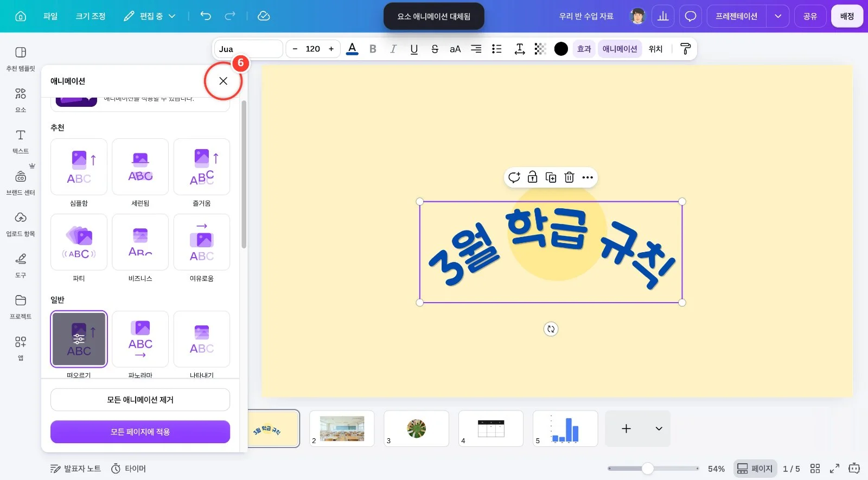
Task: Open the 위치 position tab
Action: [x=655, y=49]
